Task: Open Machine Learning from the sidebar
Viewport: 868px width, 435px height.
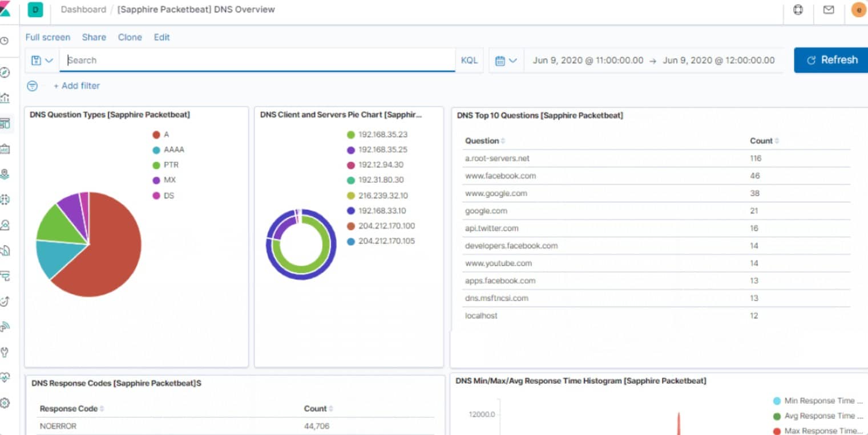Action: click(x=5, y=200)
